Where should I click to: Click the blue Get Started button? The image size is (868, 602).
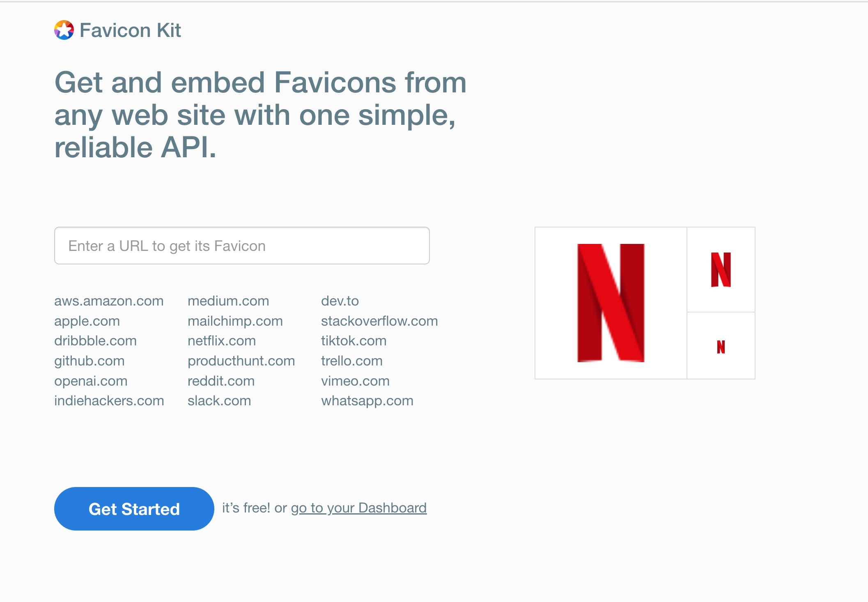tap(134, 509)
